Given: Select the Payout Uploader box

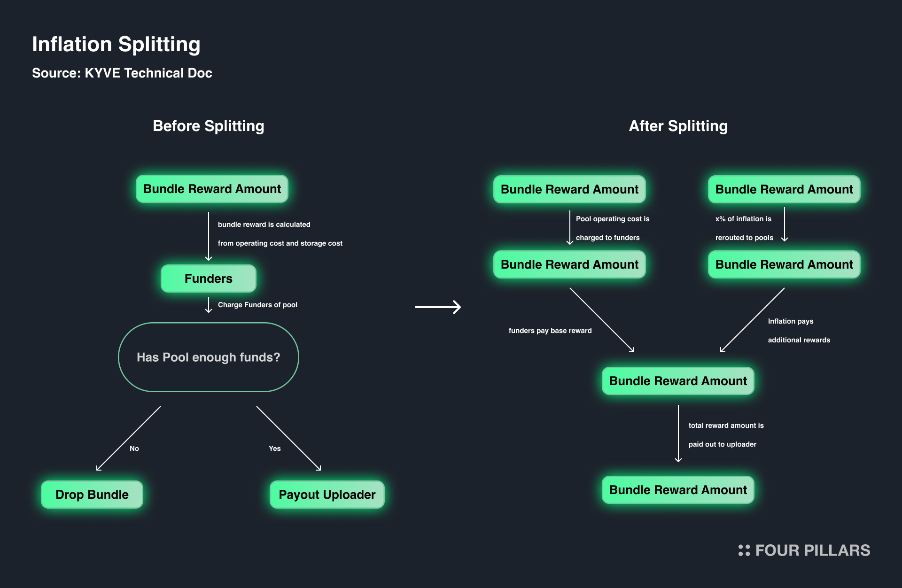Looking at the screenshot, I should click(327, 495).
